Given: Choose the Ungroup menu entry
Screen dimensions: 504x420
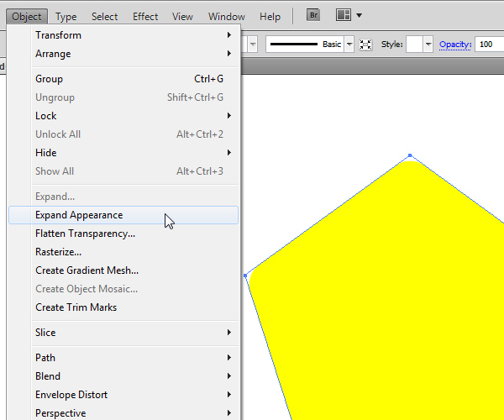Looking at the screenshot, I should (123, 97).
